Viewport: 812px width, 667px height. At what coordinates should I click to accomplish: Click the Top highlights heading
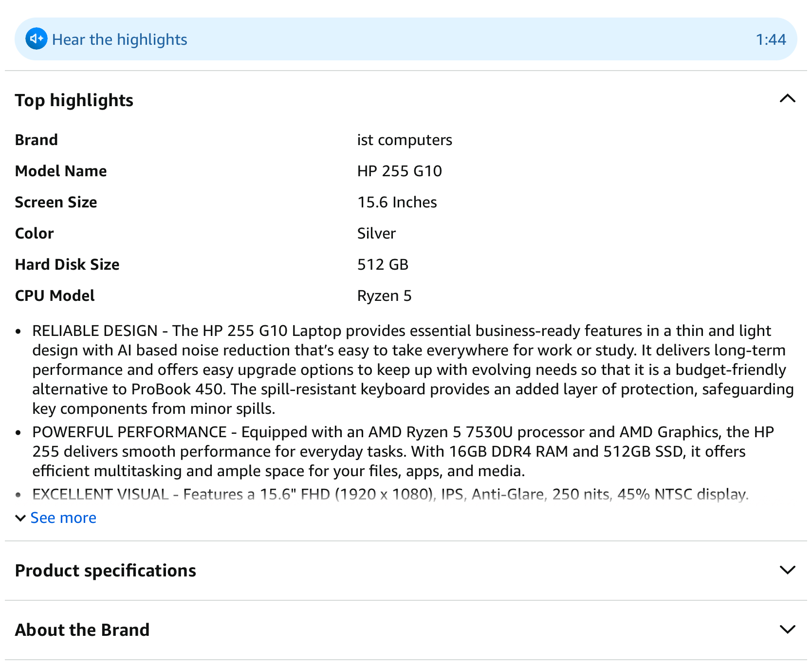tap(74, 100)
